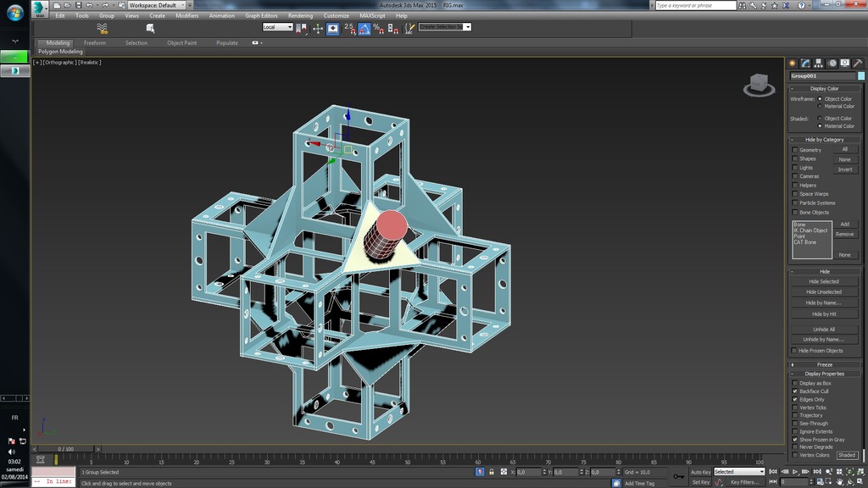Go to Start of animation
This screenshot has width=868, height=488.
pos(773,472)
